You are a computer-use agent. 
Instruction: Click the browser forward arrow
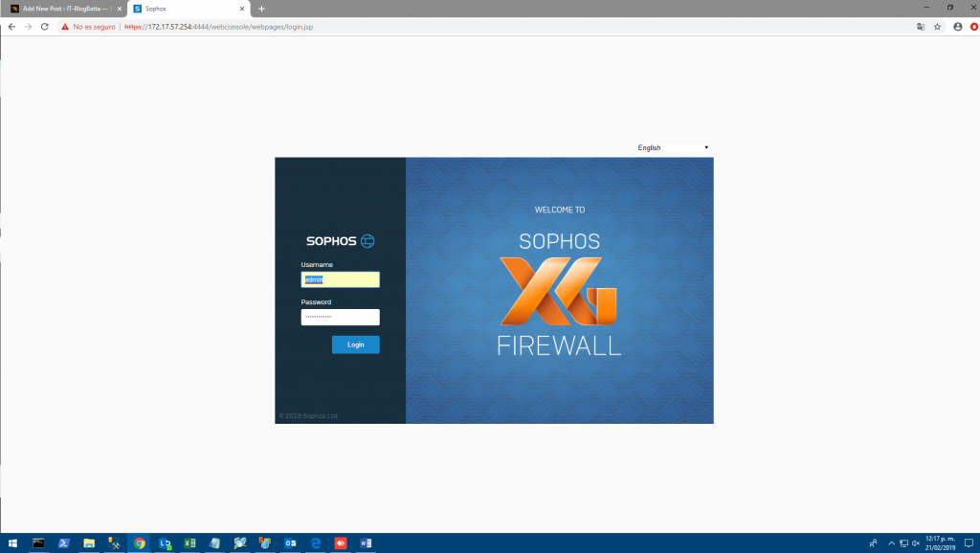pos(28,27)
